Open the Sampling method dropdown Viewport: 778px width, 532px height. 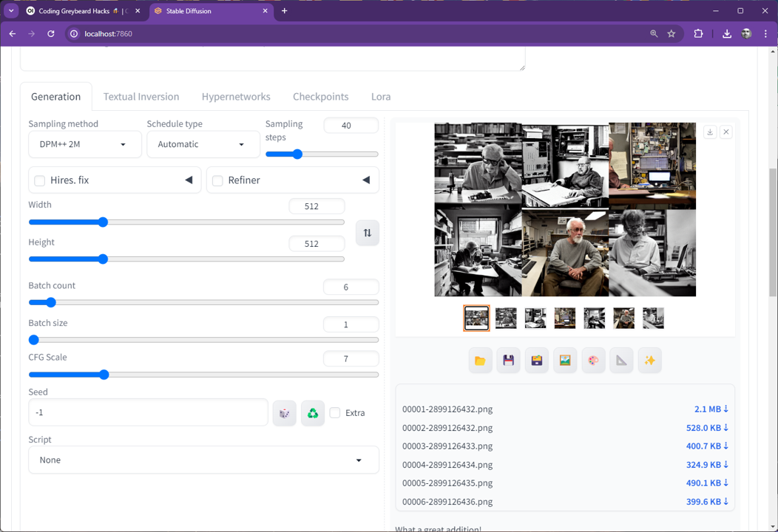(x=84, y=145)
